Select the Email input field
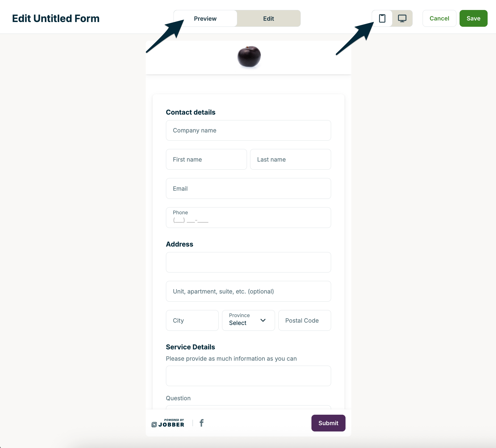Screen dimensions: 496x448 point(248,189)
